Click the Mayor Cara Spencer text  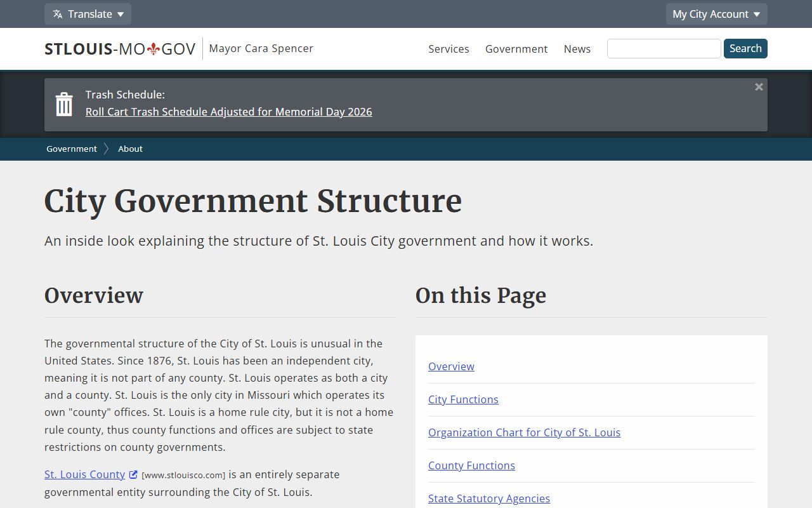[261, 48]
